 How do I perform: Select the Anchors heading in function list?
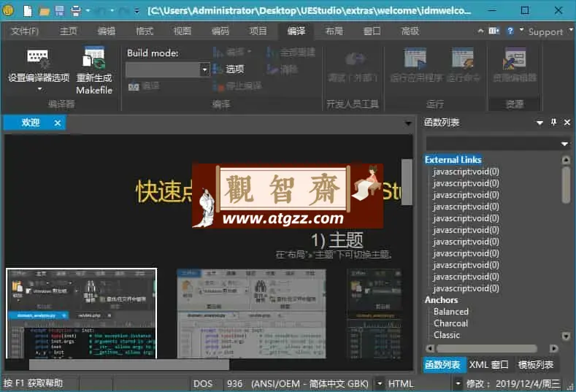point(441,300)
